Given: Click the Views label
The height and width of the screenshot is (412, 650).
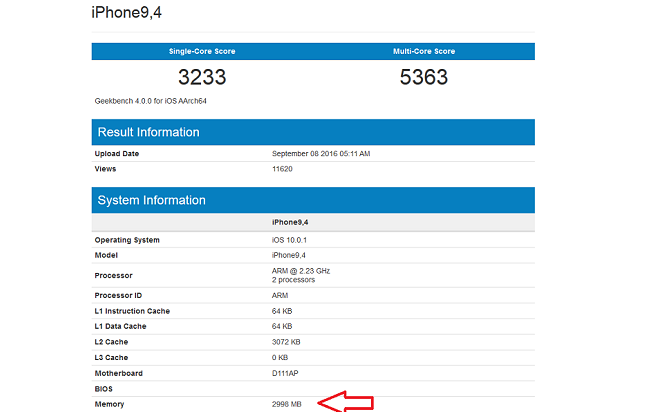Looking at the screenshot, I should pyautogui.click(x=105, y=169).
